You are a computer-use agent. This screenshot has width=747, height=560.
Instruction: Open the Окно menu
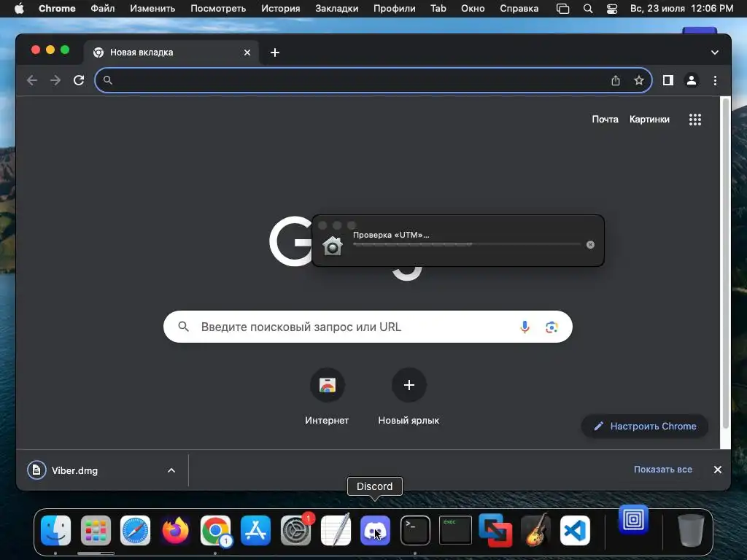tap(473, 9)
